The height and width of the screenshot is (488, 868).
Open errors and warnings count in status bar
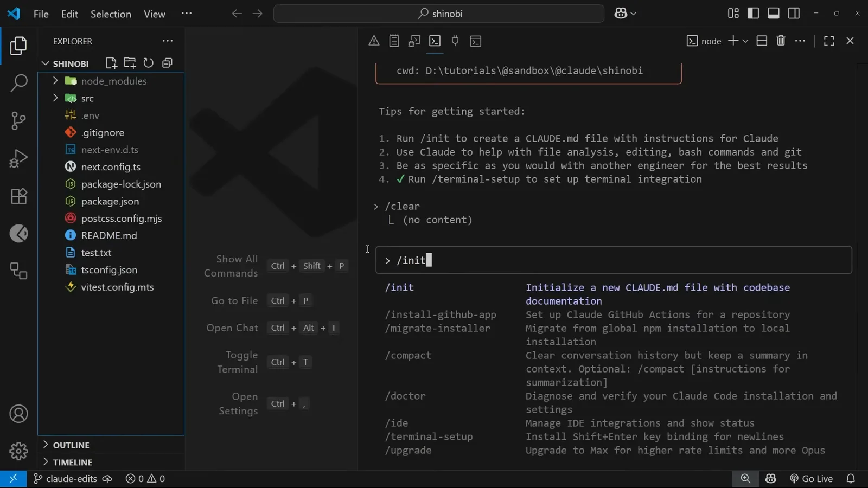click(x=145, y=479)
